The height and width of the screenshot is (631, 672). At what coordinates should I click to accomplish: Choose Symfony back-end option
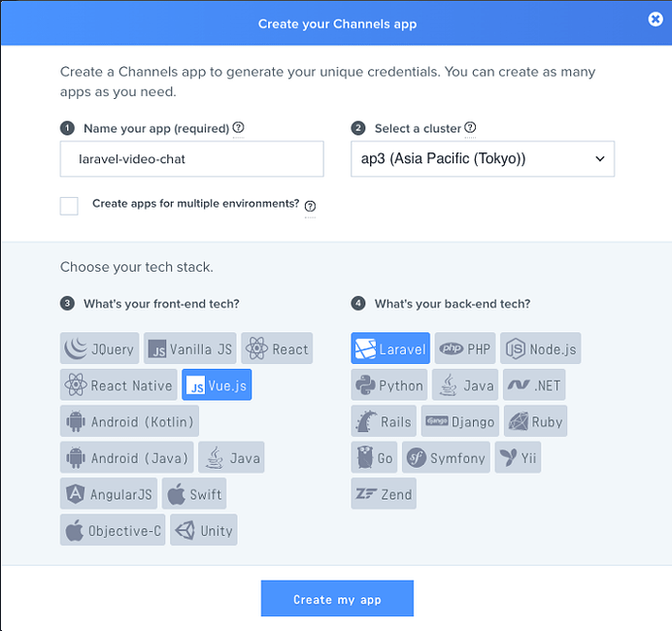(x=446, y=457)
